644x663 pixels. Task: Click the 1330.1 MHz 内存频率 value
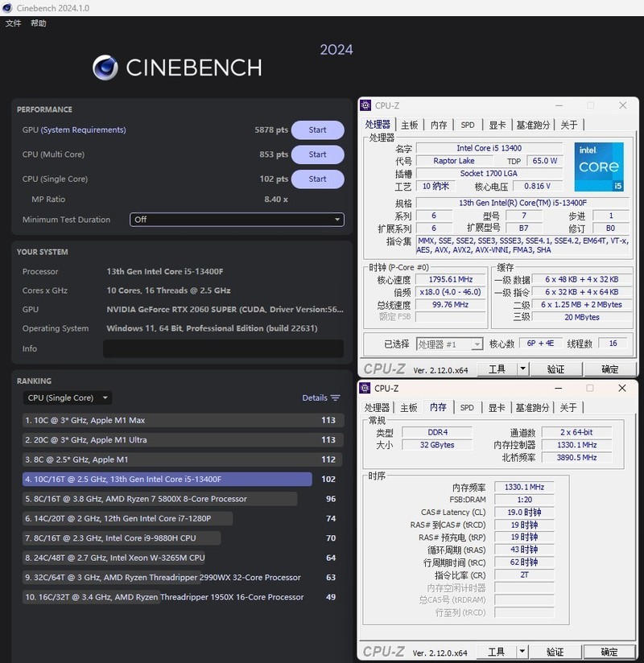(x=524, y=487)
